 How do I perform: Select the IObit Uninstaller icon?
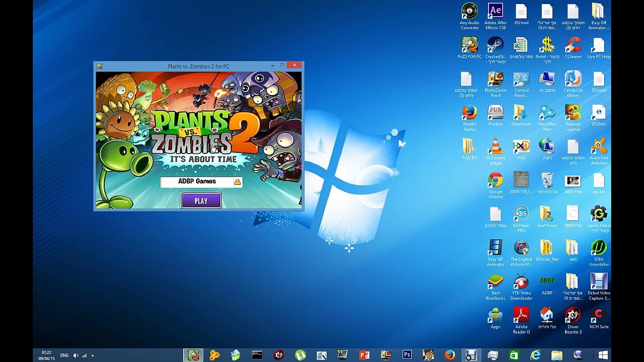pyautogui.click(x=599, y=252)
